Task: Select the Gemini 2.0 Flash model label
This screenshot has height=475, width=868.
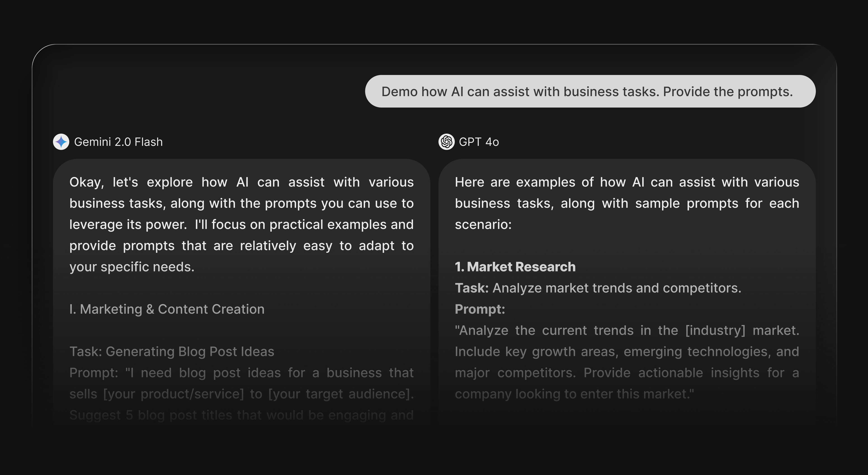Action: 118,142
